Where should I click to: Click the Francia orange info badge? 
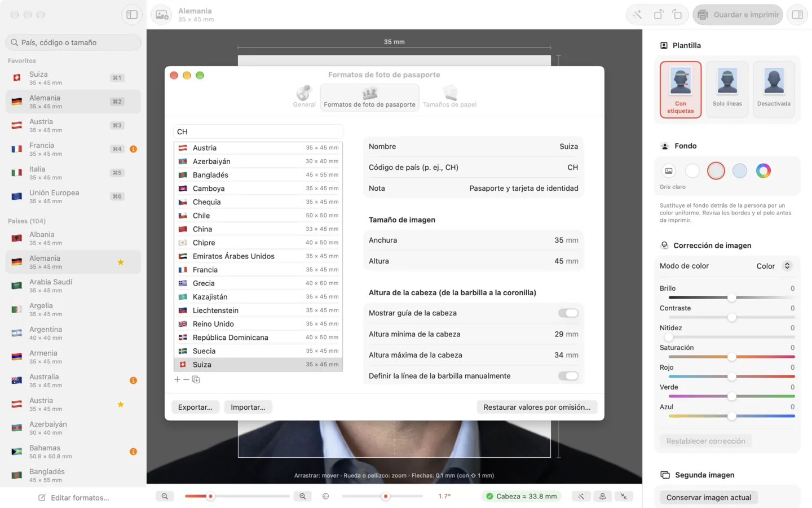click(133, 149)
